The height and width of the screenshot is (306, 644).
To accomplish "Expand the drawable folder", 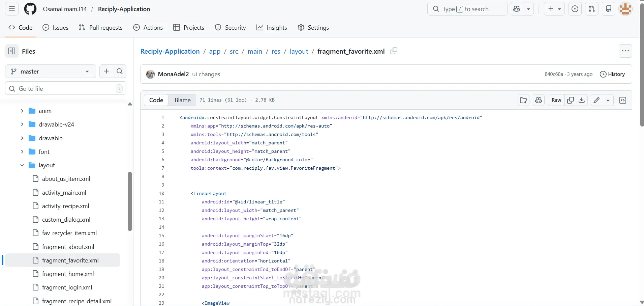I will click(22, 138).
